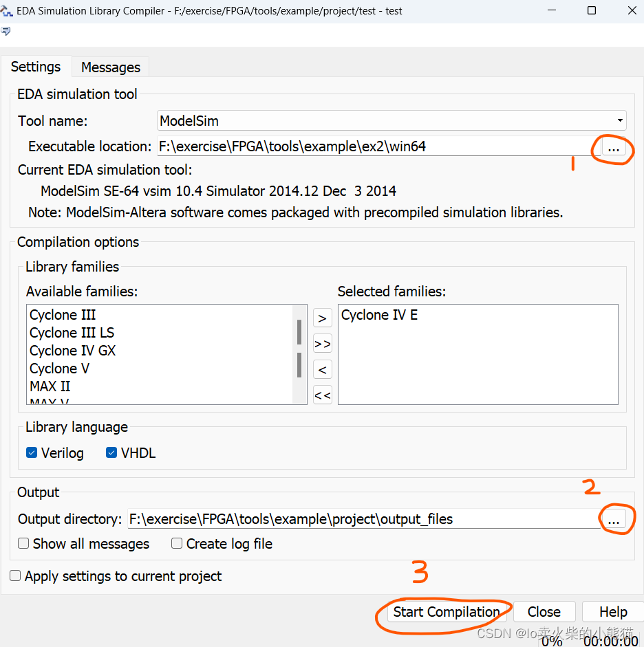Click browse button for Executable location
This screenshot has height=647, width=644.
pyautogui.click(x=614, y=147)
